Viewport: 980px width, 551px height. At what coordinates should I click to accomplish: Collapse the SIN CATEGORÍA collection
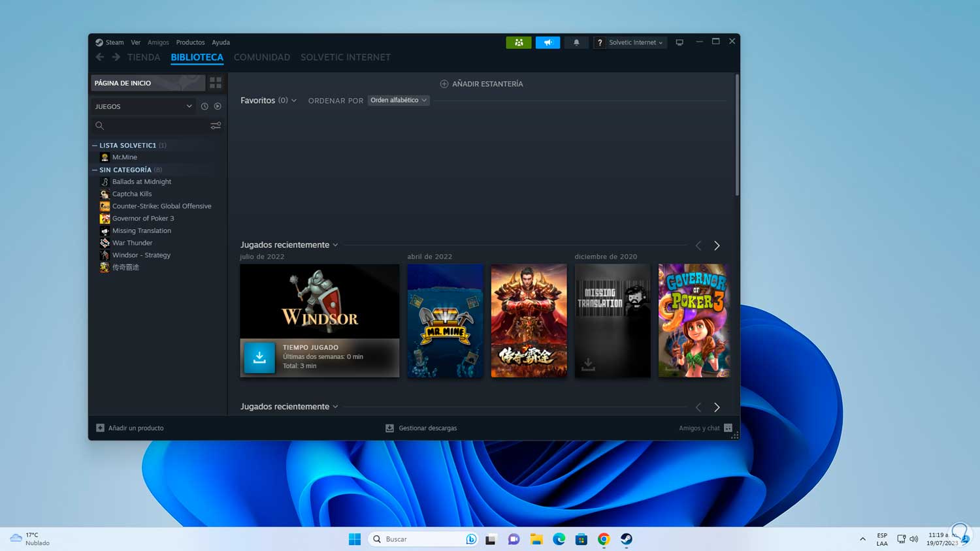tap(95, 170)
